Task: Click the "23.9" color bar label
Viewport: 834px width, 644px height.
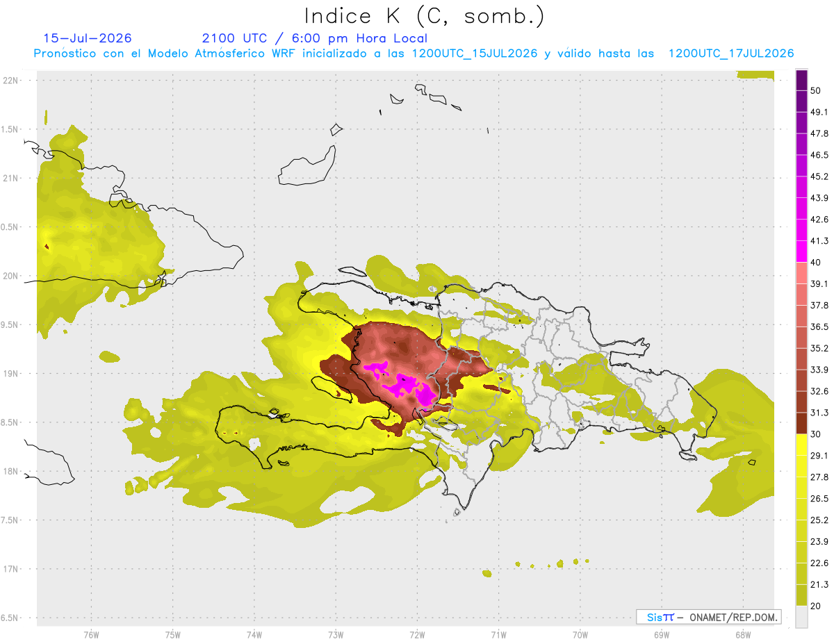Action: [x=819, y=542]
